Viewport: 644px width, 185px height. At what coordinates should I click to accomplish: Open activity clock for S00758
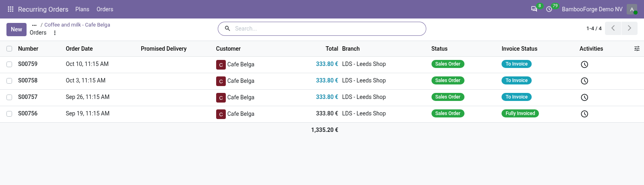(x=584, y=81)
